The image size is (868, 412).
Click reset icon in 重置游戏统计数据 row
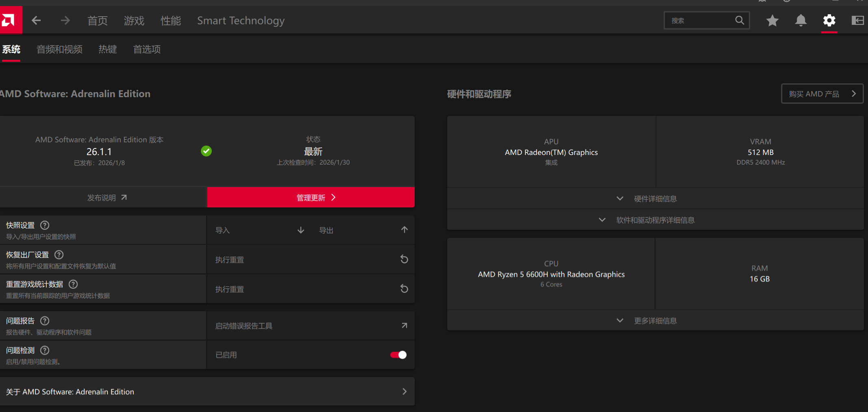point(404,288)
